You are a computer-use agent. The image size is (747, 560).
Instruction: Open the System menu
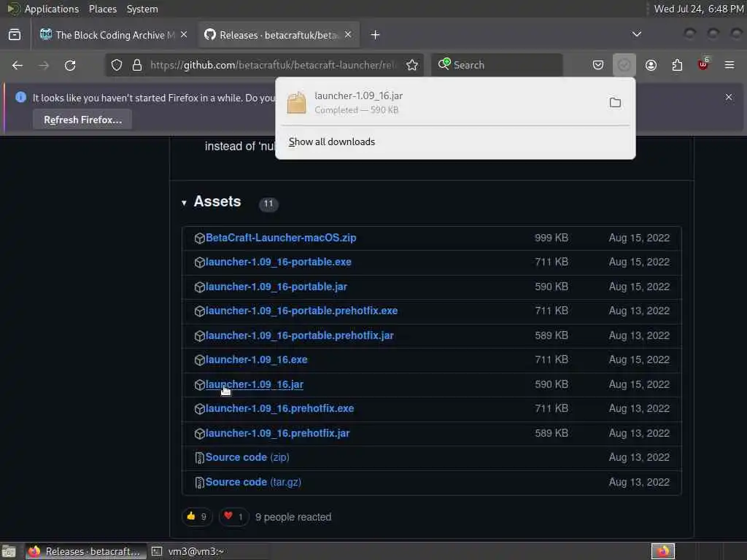pyautogui.click(x=142, y=9)
